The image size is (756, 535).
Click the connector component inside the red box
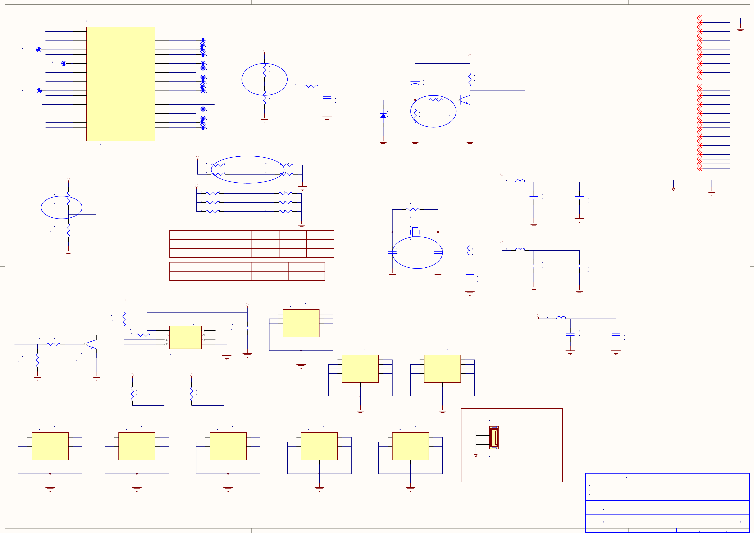point(494,437)
